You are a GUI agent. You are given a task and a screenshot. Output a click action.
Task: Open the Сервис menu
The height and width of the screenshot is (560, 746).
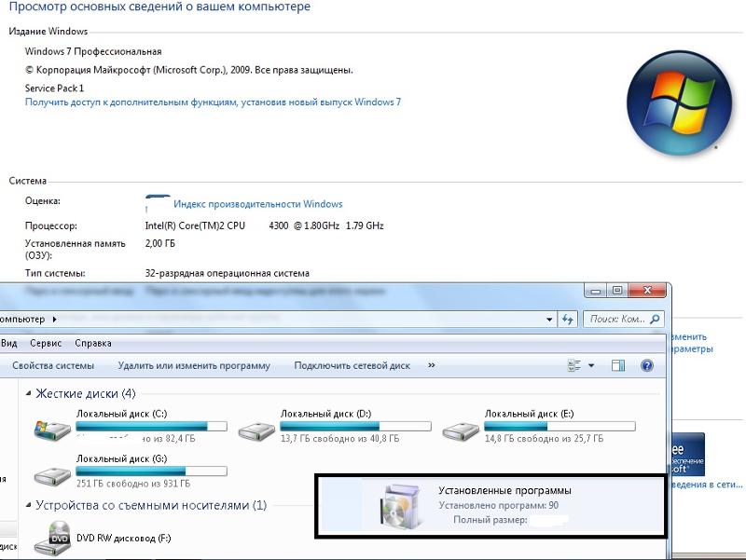click(46, 343)
